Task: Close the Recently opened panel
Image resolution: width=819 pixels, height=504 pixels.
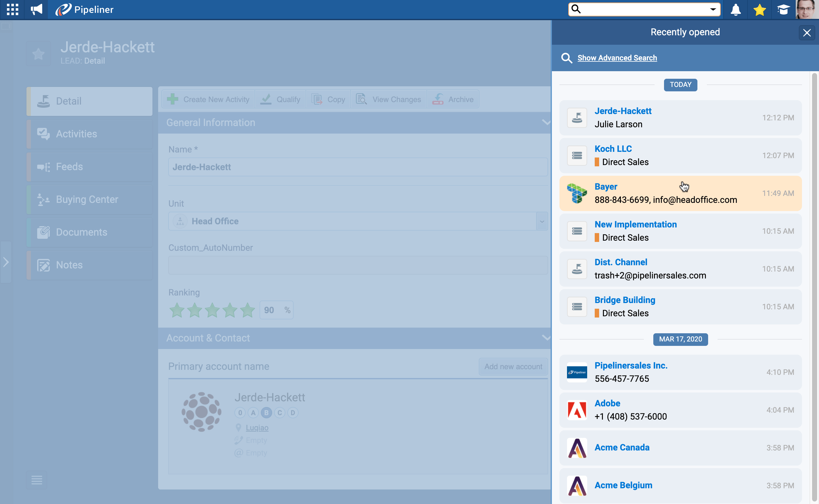Action: tap(806, 33)
